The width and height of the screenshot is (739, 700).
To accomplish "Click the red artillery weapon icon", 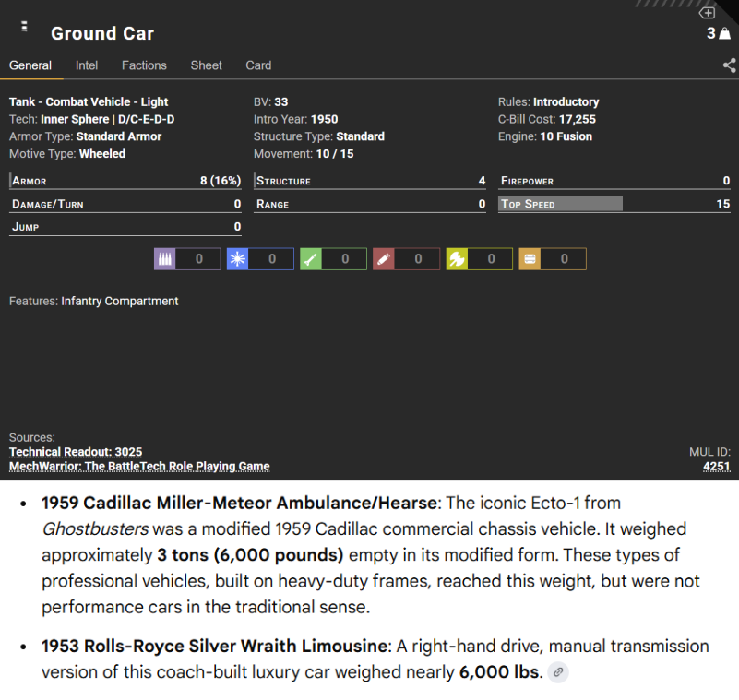I will 384,258.
